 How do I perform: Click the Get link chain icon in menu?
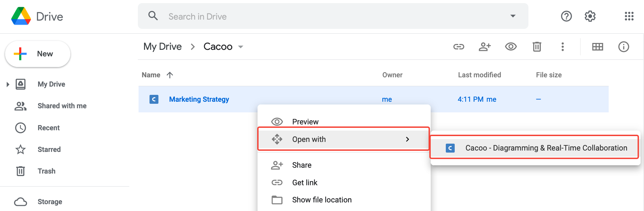277,182
